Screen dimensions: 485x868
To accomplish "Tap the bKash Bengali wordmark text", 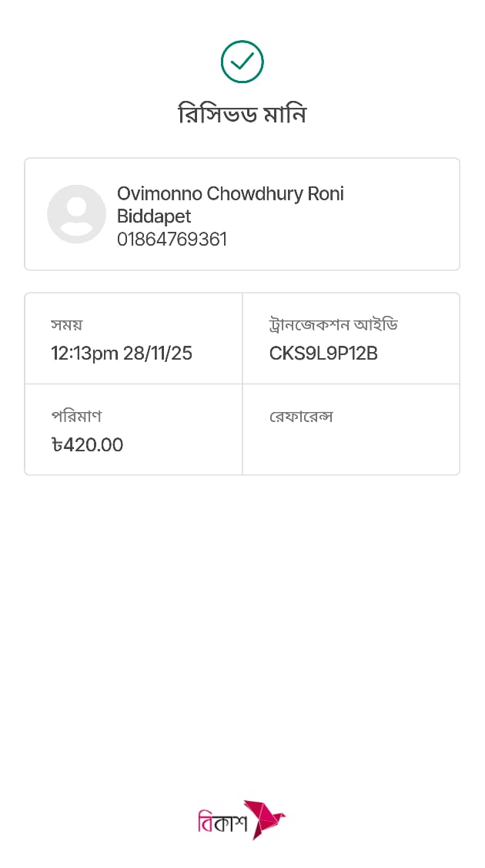I will (x=222, y=823).
